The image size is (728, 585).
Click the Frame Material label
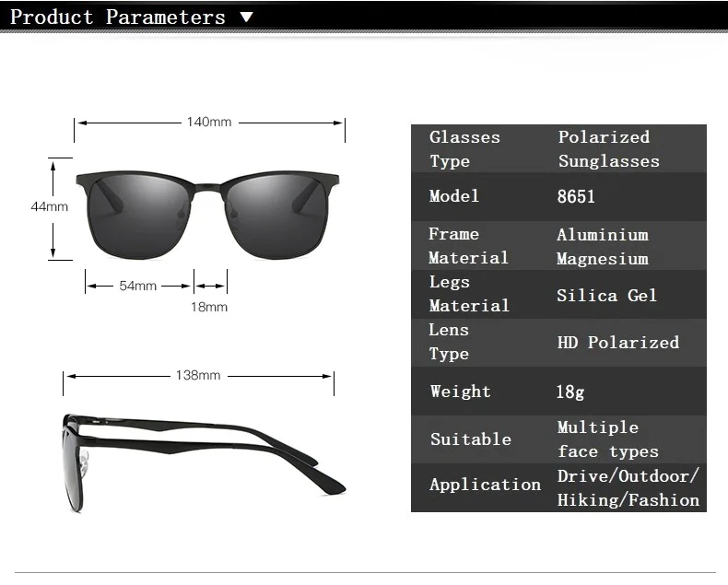tap(468, 246)
